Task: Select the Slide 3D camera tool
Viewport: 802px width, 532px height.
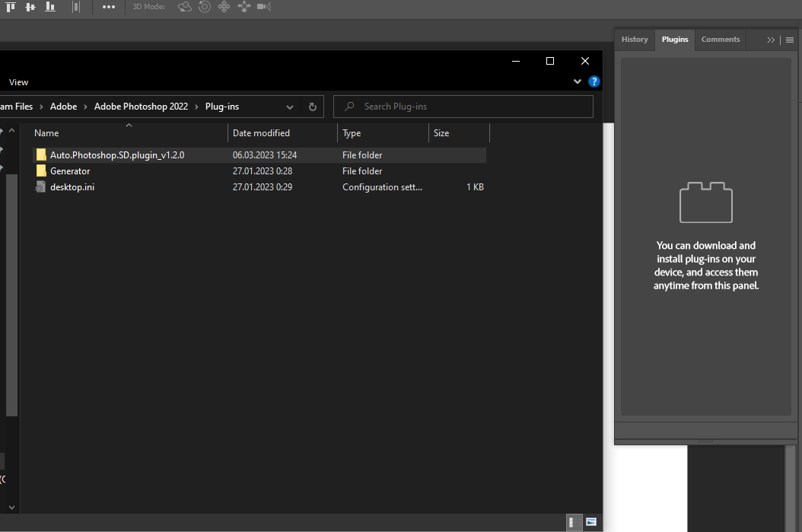Action: pos(243,7)
